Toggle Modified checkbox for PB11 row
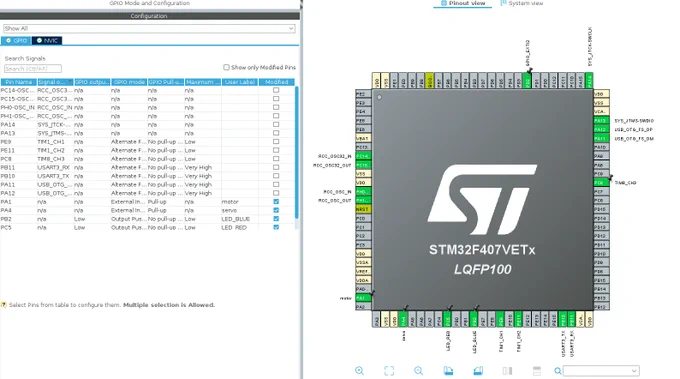Viewport: 680px width, 379px height. tap(276, 167)
